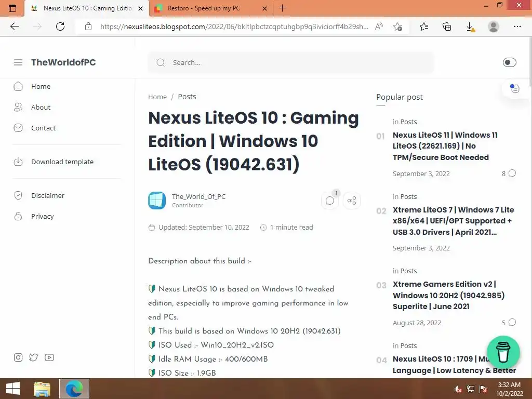Open the About sidebar link
The height and width of the screenshot is (399, 532).
[x=41, y=107]
